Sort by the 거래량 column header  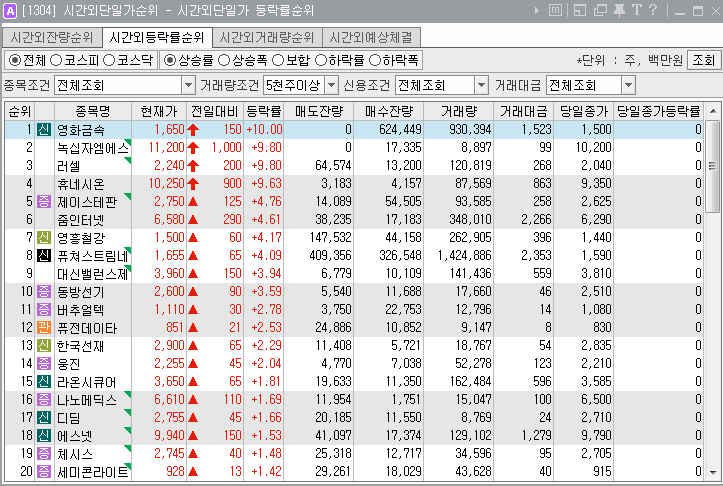(458, 111)
